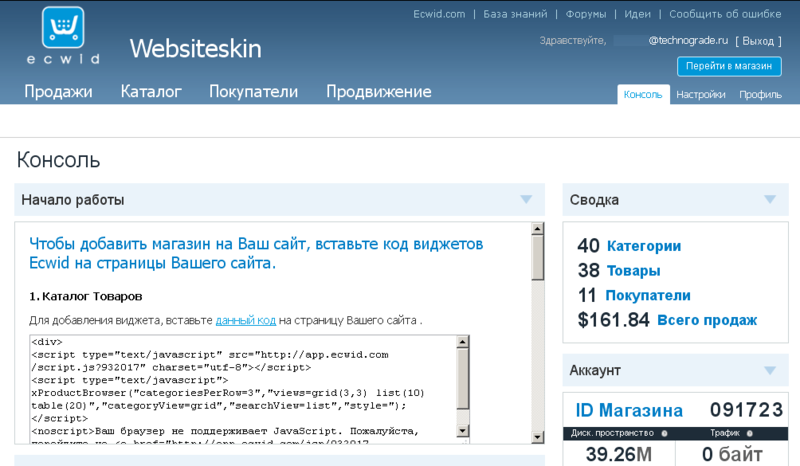Click the Начало работы panel scroll down arrow
Viewport: 800px width, 466px height.
pyautogui.click(x=537, y=437)
